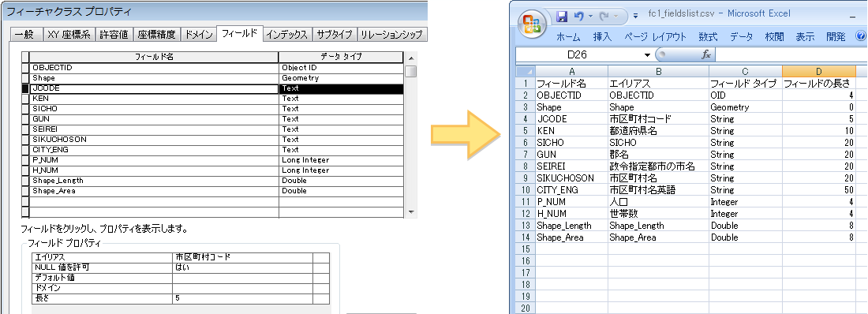Select all cells with the corner button

tap(526, 72)
